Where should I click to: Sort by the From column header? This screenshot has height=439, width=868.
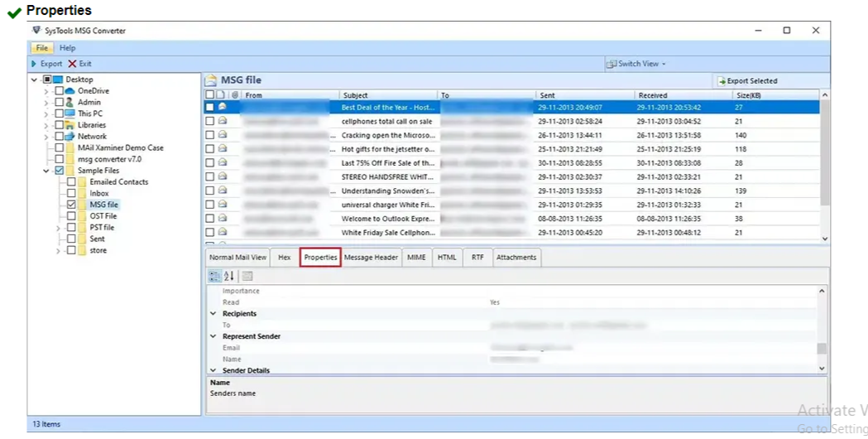click(x=290, y=94)
